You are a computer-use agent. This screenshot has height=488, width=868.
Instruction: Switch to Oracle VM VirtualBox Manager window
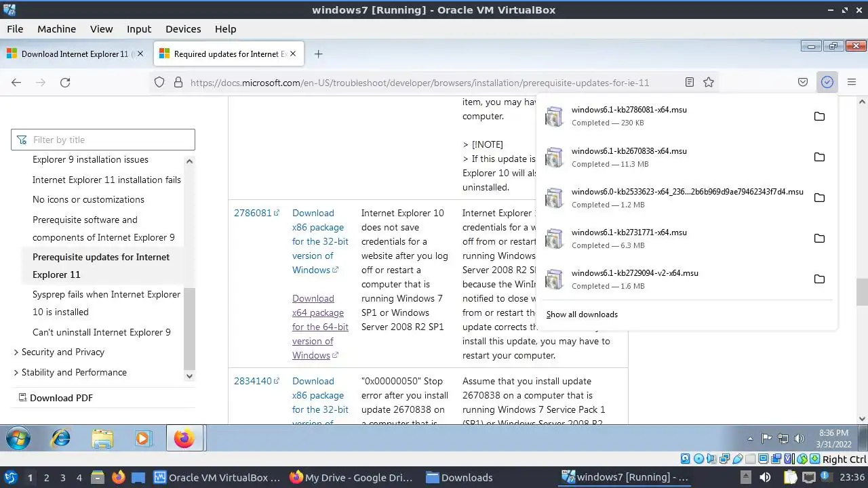pyautogui.click(x=217, y=477)
